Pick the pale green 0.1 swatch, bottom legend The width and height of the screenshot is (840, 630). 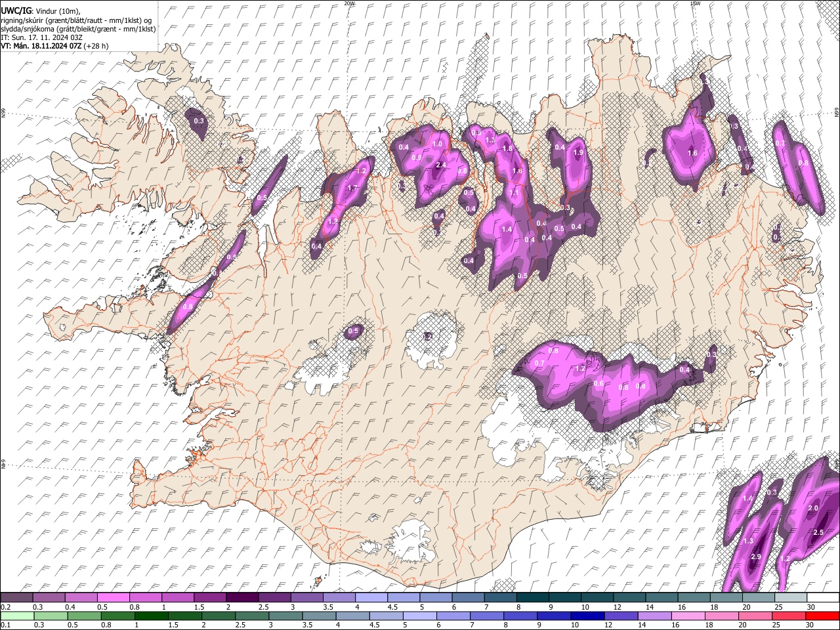(16, 616)
